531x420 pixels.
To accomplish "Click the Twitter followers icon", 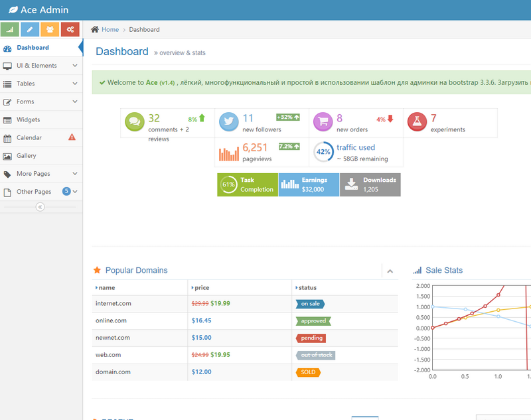I will point(229,122).
